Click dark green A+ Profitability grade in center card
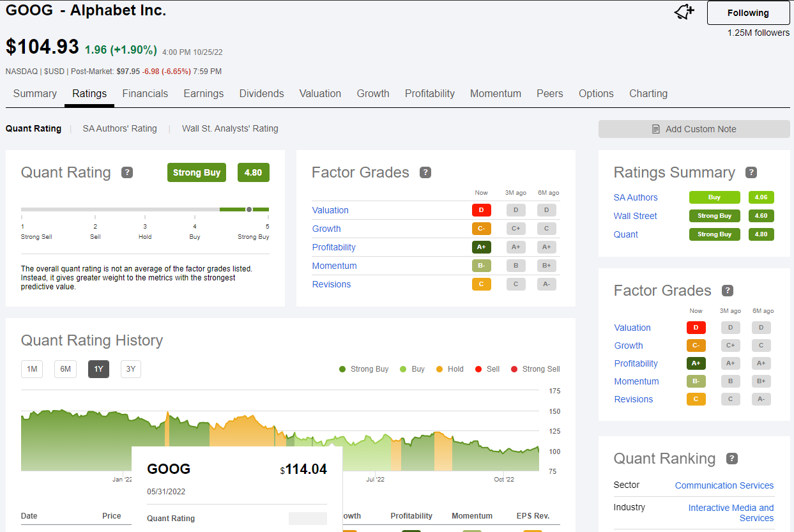This screenshot has height=532, width=794. click(482, 247)
